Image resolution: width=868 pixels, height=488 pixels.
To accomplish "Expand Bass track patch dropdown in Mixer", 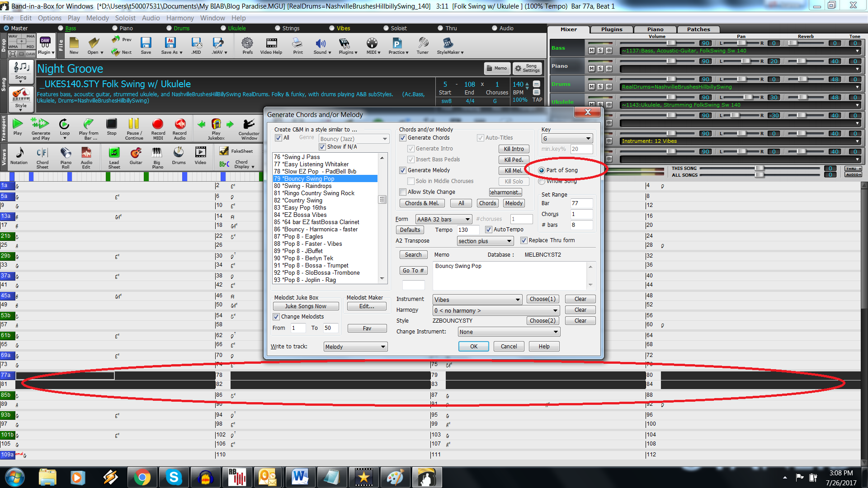I will tap(857, 51).
